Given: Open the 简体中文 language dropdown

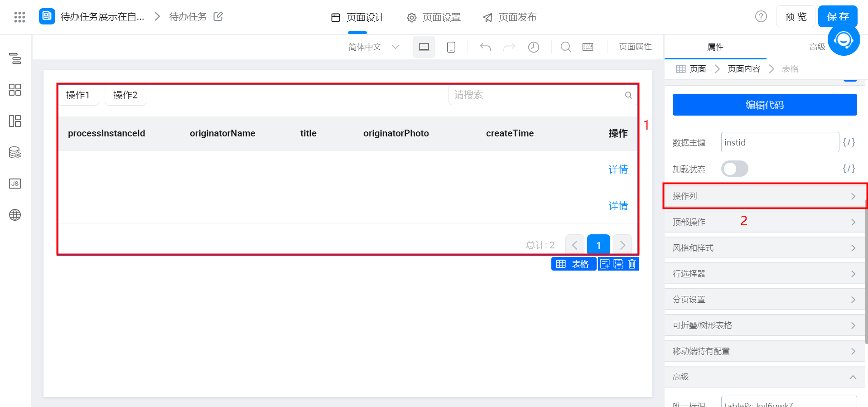Looking at the screenshot, I should [374, 47].
